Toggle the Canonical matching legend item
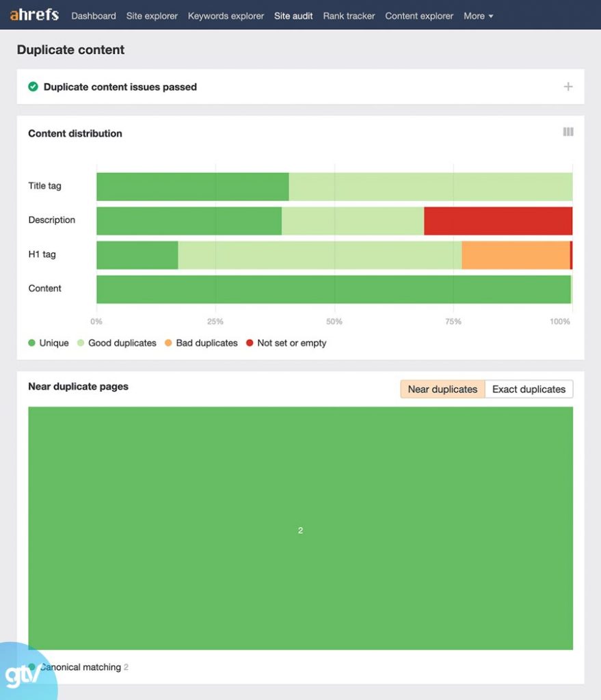The image size is (601, 700). [x=81, y=667]
